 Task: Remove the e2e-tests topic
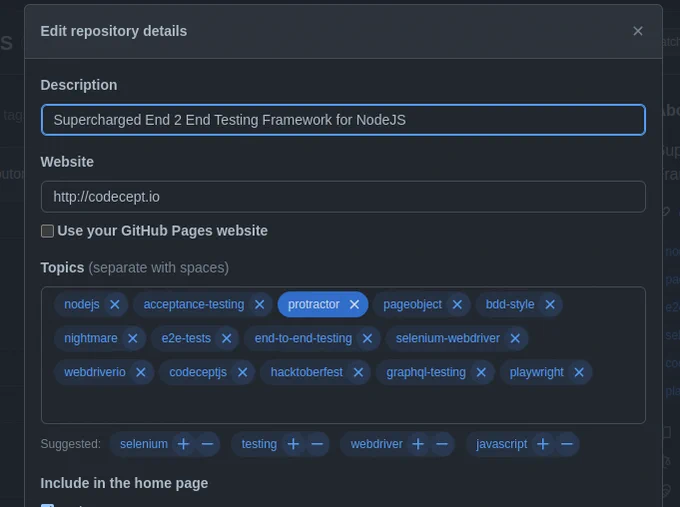click(x=226, y=338)
